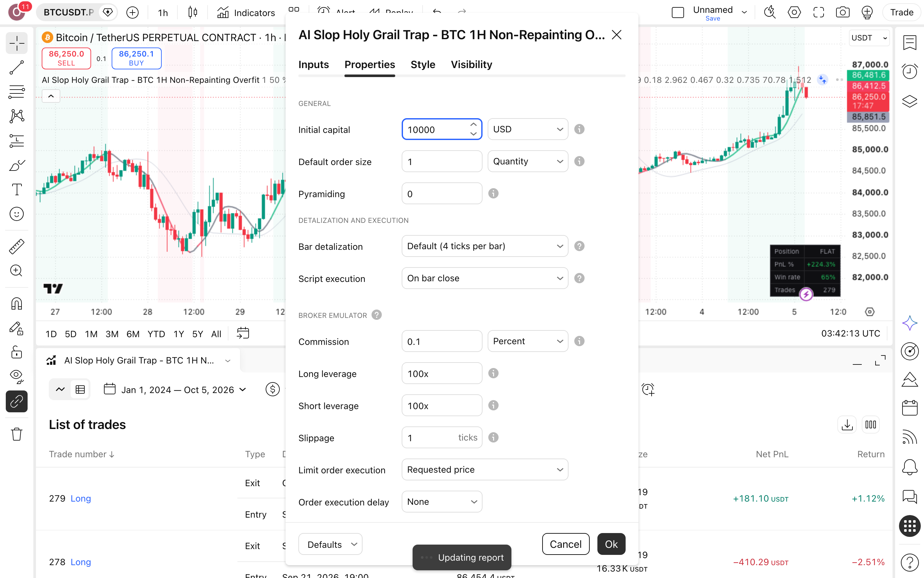Screen dimensions: 924x578
Task: Open the Defaults dropdown button
Action: click(x=330, y=544)
